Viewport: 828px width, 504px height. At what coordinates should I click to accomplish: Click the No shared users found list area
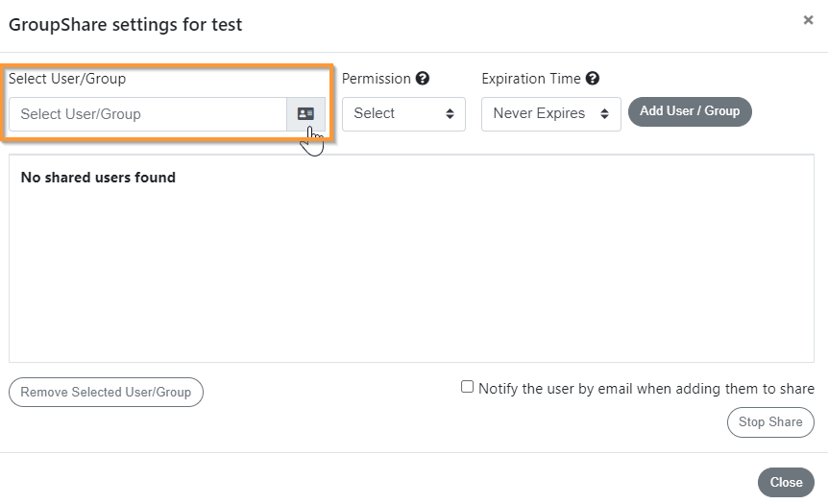pos(411,258)
